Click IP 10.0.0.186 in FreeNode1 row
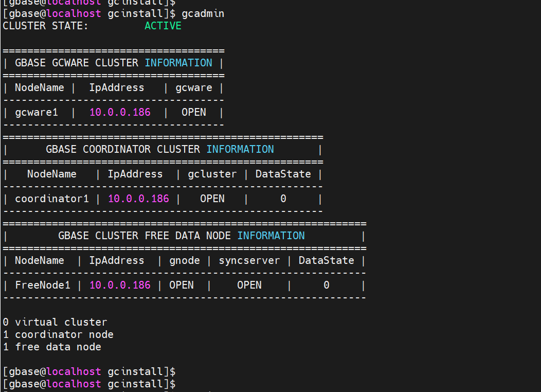Screen dimensions: 541x392 point(120,285)
